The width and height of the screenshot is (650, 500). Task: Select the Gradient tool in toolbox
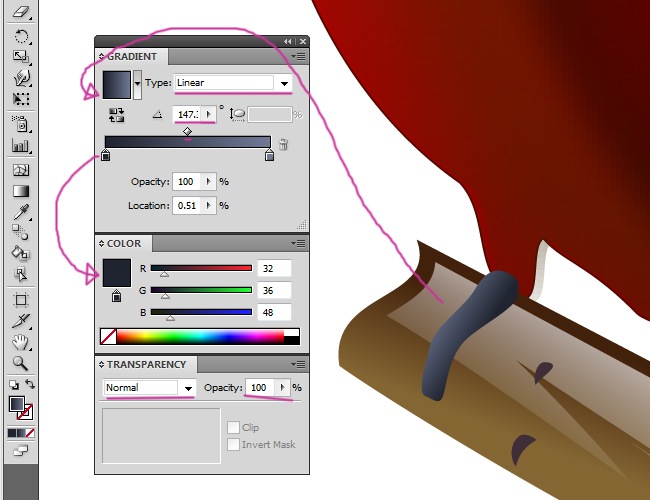(21, 191)
